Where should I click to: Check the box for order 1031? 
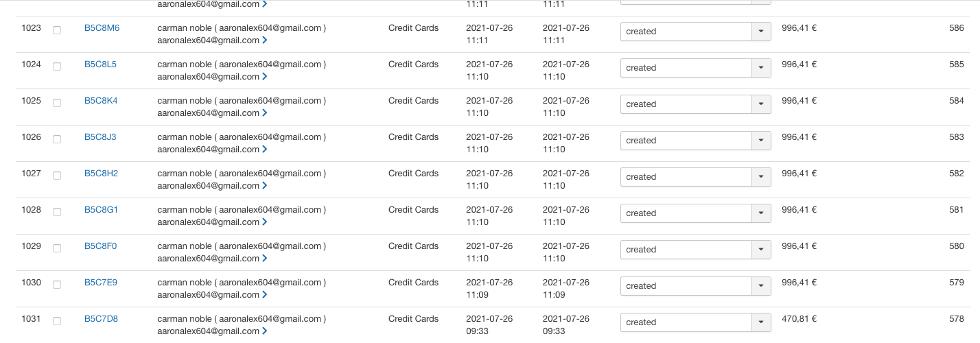point(57,321)
